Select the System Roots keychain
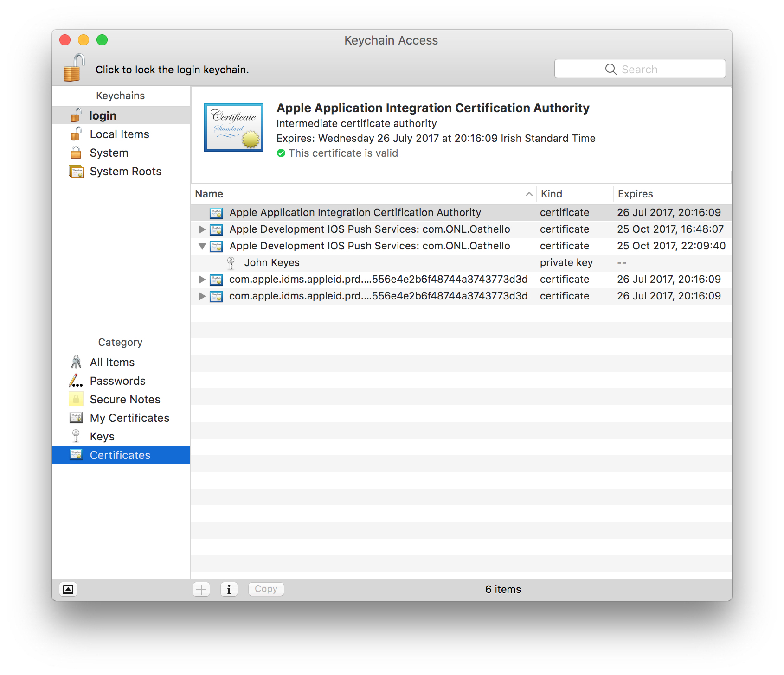 tap(125, 172)
